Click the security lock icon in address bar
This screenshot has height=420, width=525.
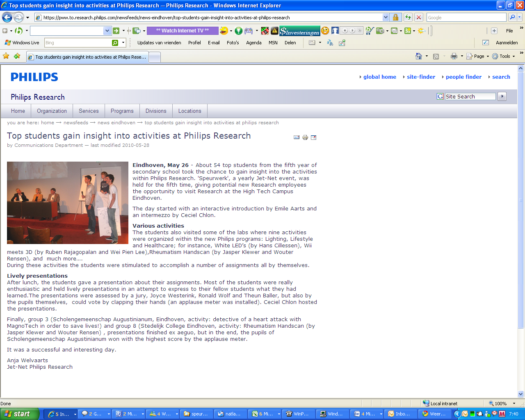(395, 17)
